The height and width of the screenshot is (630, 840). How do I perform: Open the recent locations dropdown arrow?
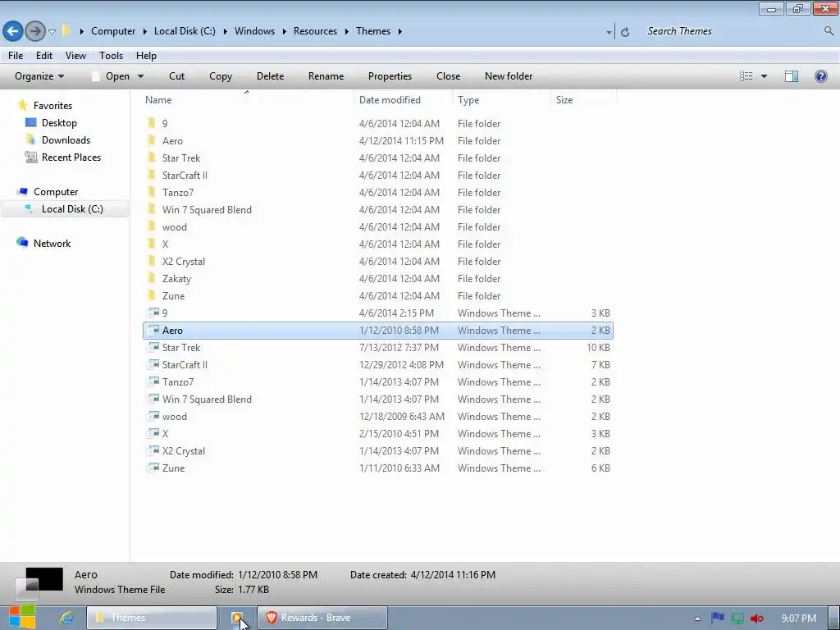pyautogui.click(x=52, y=32)
